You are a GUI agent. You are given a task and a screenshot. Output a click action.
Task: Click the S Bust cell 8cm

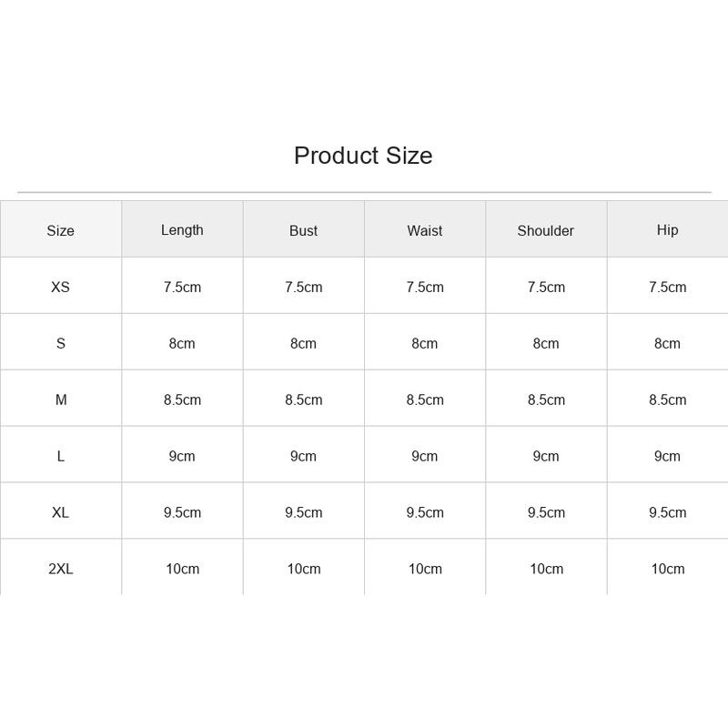pyautogui.click(x=303, y=344)
